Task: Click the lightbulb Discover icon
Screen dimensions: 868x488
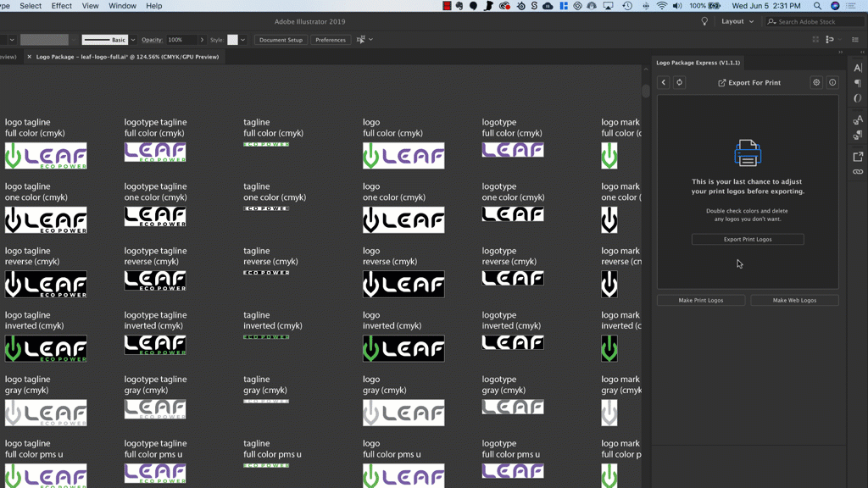Action: tap(704, 21)
